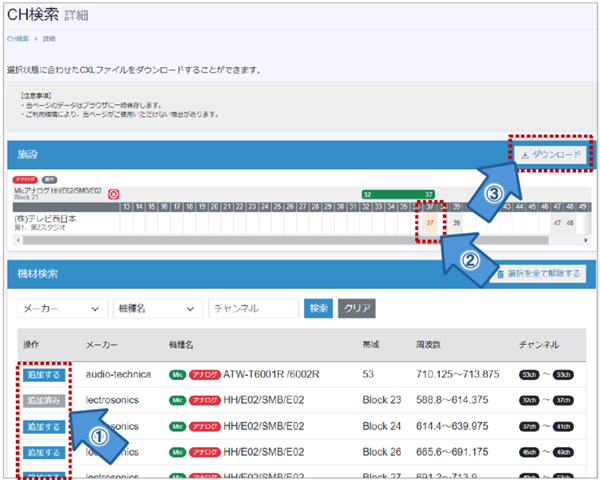Click the 周波数 column header

click(428, 345)
